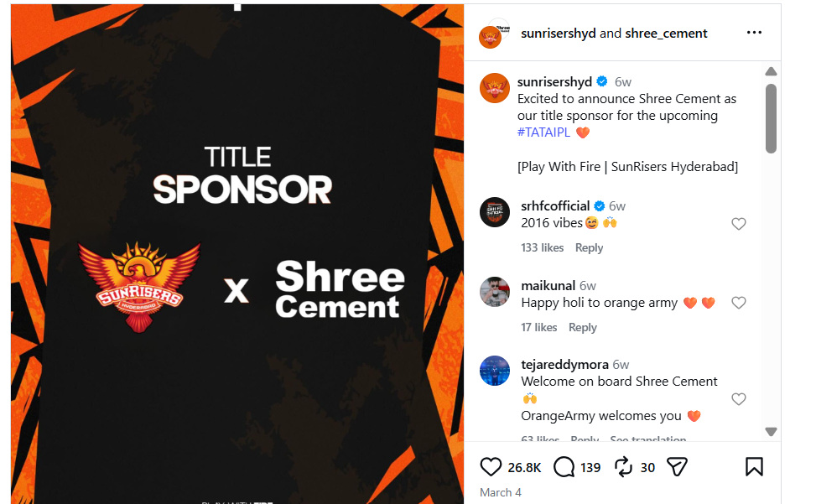
Task: View srhfcofficial's profile avatar
Action: tap(495, 212)
